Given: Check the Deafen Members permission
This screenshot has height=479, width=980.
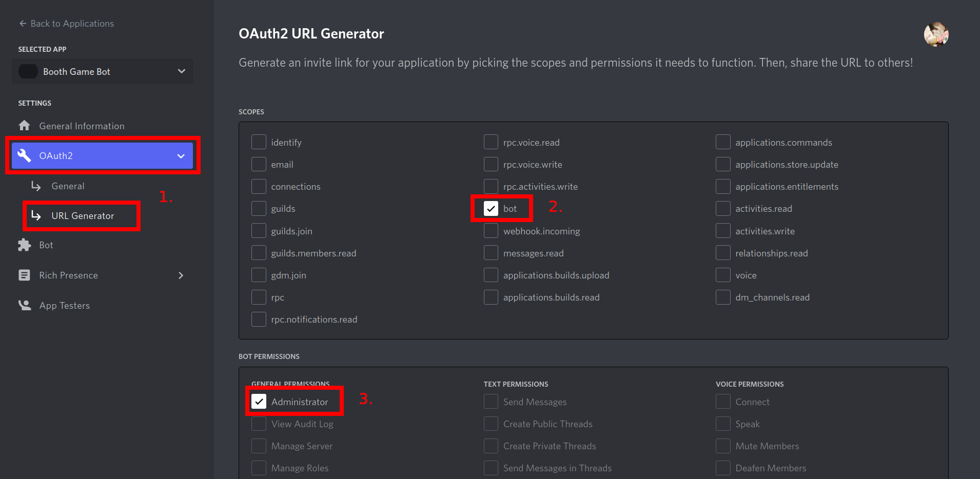Looking at the screenshot, I should pos(723,468).
